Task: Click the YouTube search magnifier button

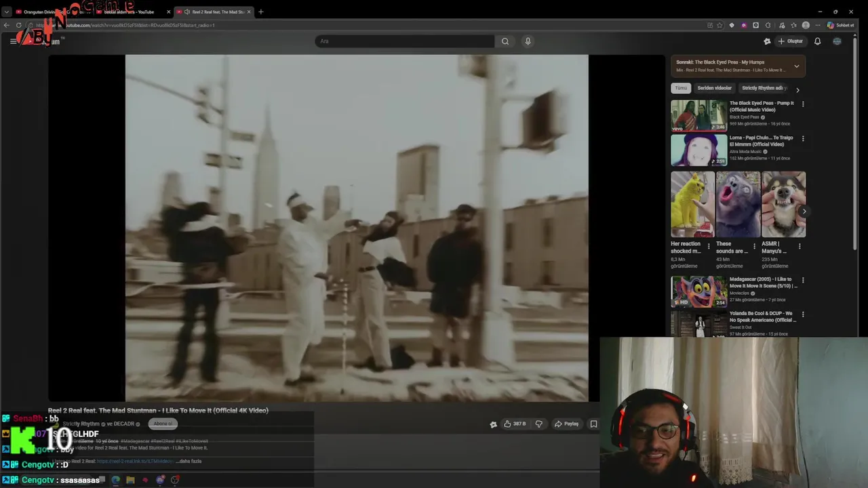Action: (505, 41)
